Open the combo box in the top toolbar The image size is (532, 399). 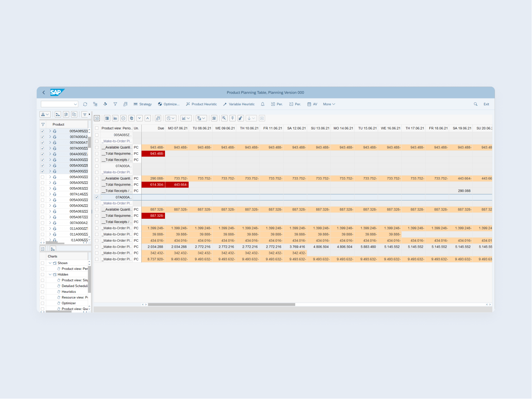click(x=60, y=104)
